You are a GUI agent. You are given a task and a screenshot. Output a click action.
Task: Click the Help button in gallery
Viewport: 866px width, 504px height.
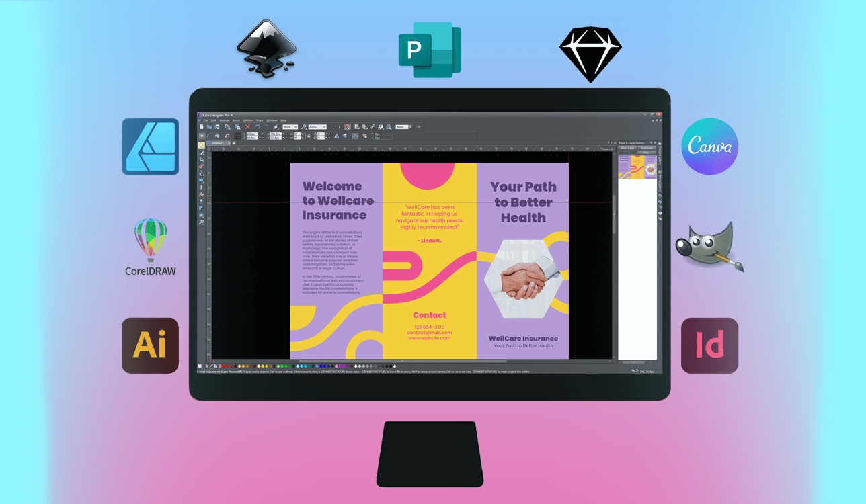[x=647, y=153]
